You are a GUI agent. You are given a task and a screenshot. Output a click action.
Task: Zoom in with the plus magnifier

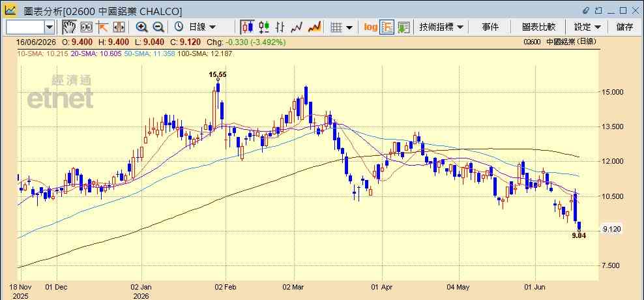[x=141, y=27]
